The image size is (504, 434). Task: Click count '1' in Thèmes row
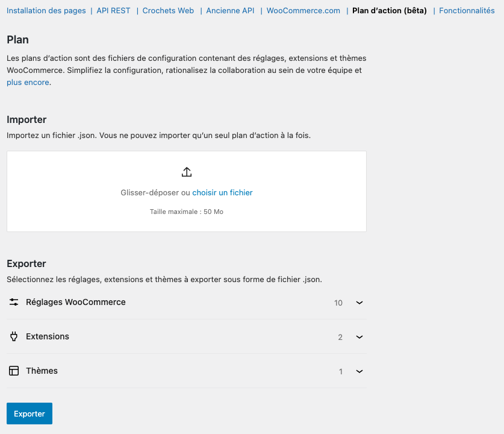click(341, 371)
